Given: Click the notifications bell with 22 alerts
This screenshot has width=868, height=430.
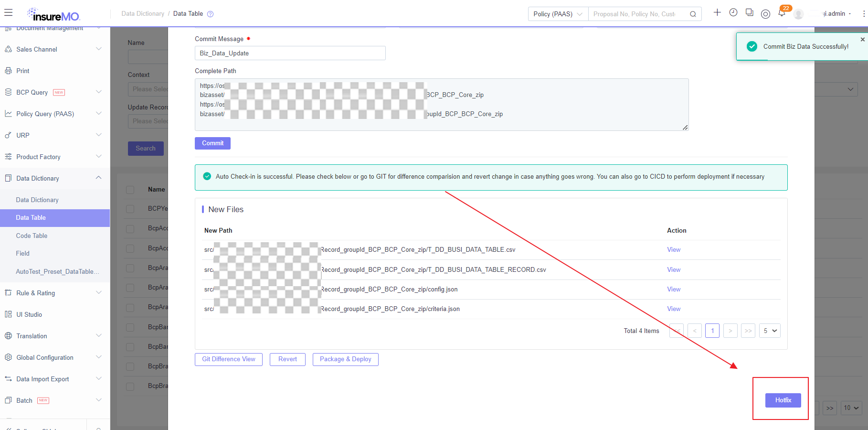Looking at the screenshot, I should [782, 13].
